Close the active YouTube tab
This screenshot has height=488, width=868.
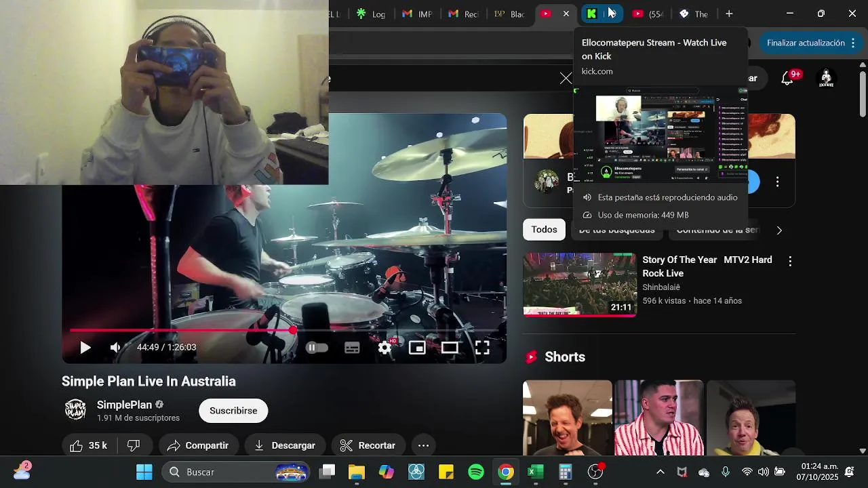point(566,14)
